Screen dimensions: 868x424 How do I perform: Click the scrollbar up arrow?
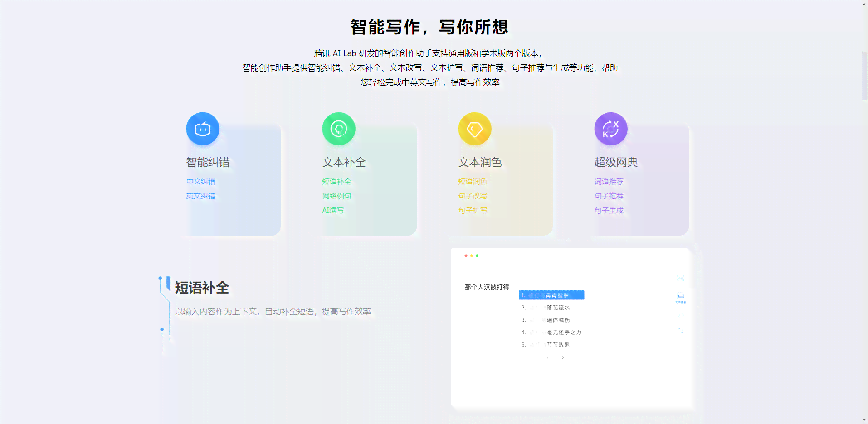tap(864, 4)
